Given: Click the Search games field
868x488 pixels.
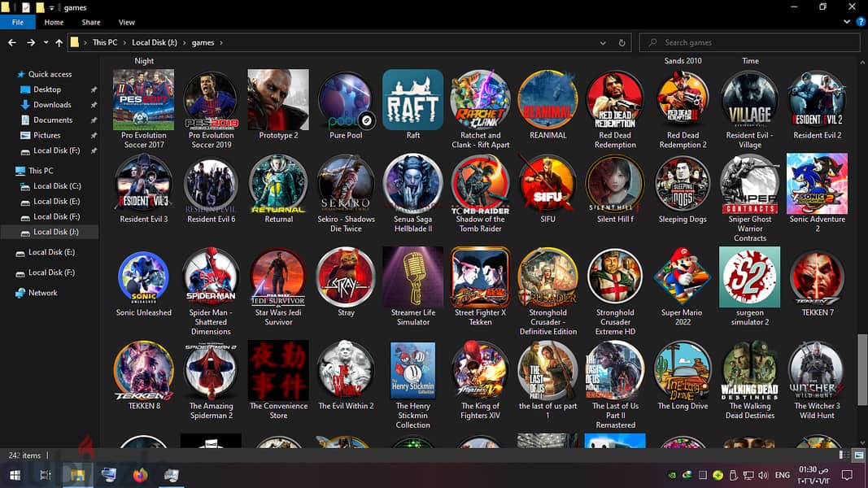Looking at the screenshot, I should coord(749,42).
